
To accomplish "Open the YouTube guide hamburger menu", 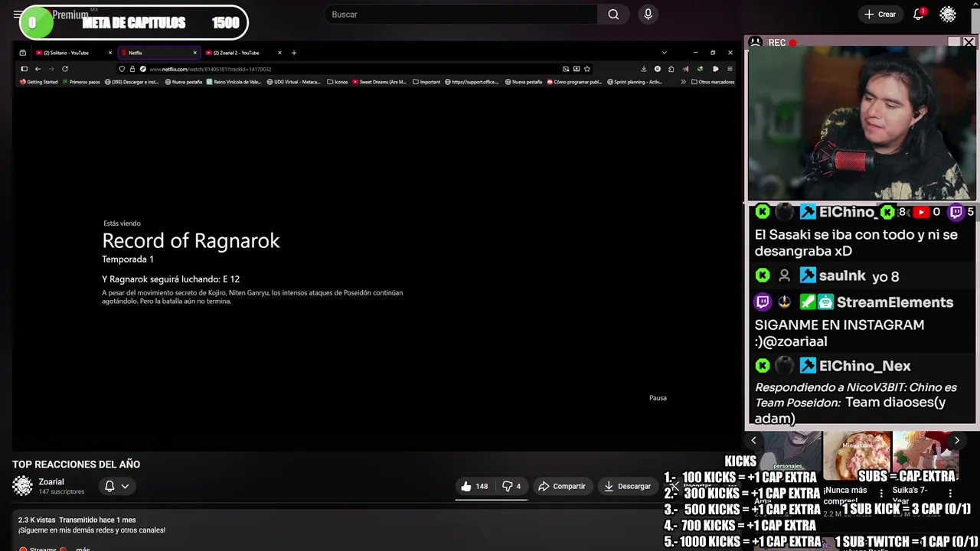I will coord(17,15).
